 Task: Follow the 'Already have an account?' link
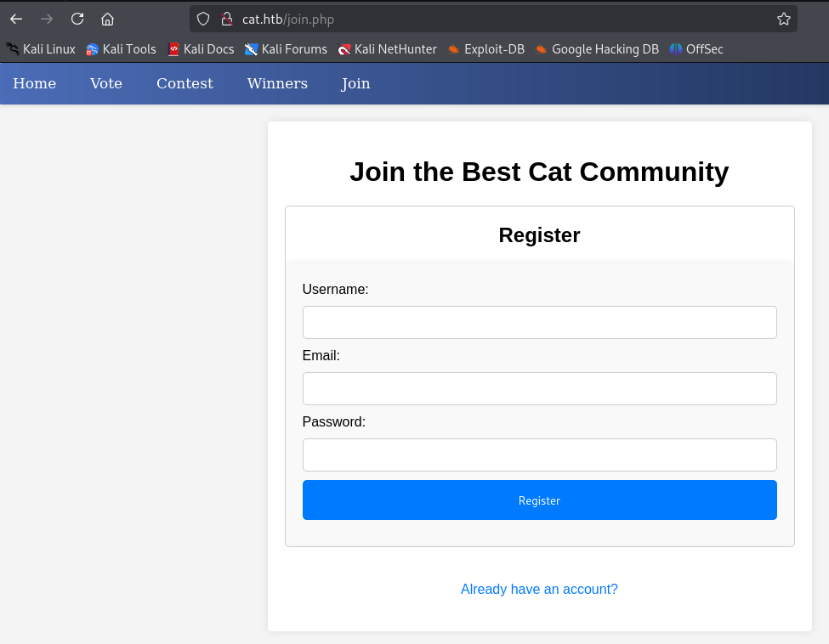(539, 589)
